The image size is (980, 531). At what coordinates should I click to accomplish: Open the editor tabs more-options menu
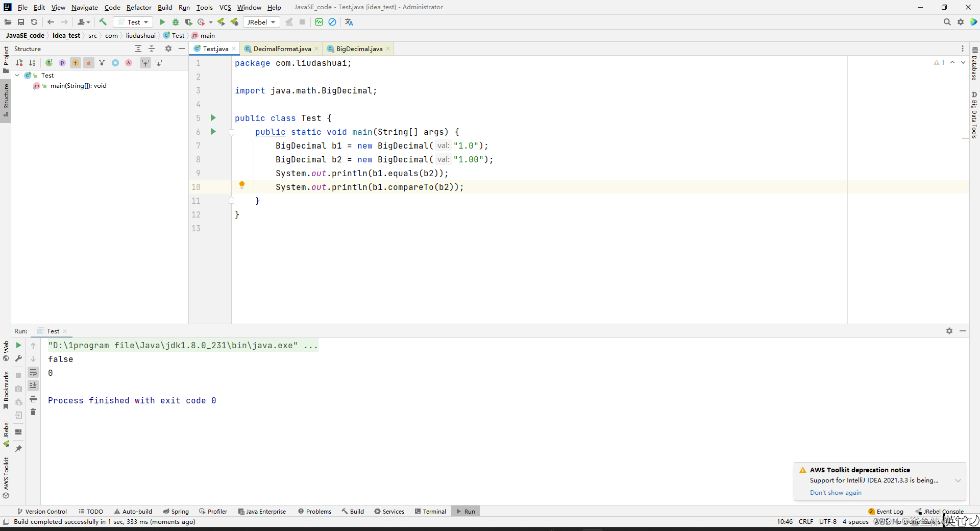click(x=963, y=49)
